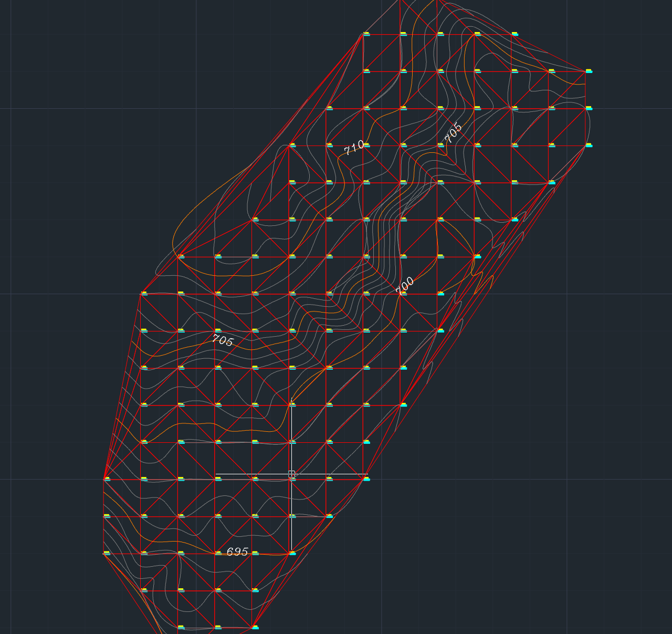Pick the 695 contour elevation label

click(x=237, y=552)
